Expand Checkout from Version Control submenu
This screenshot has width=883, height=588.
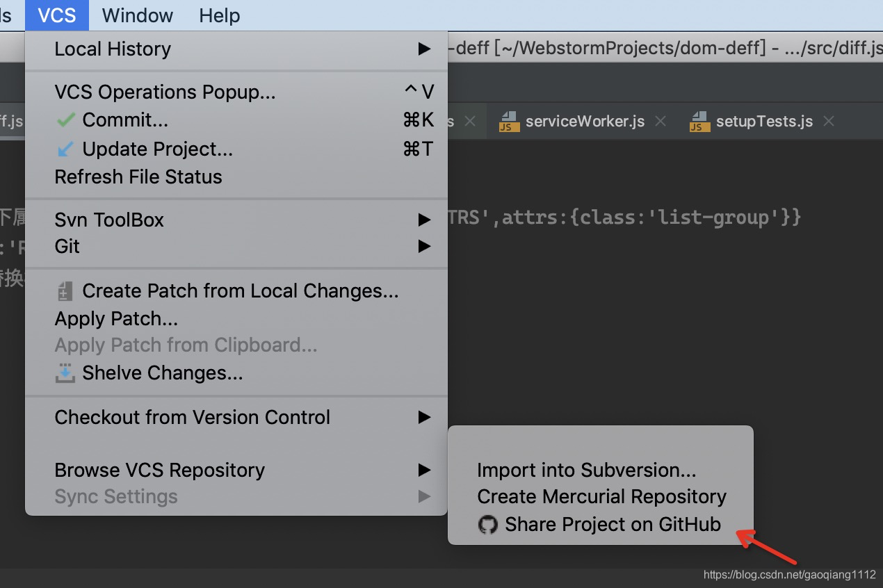pos(236,417)
